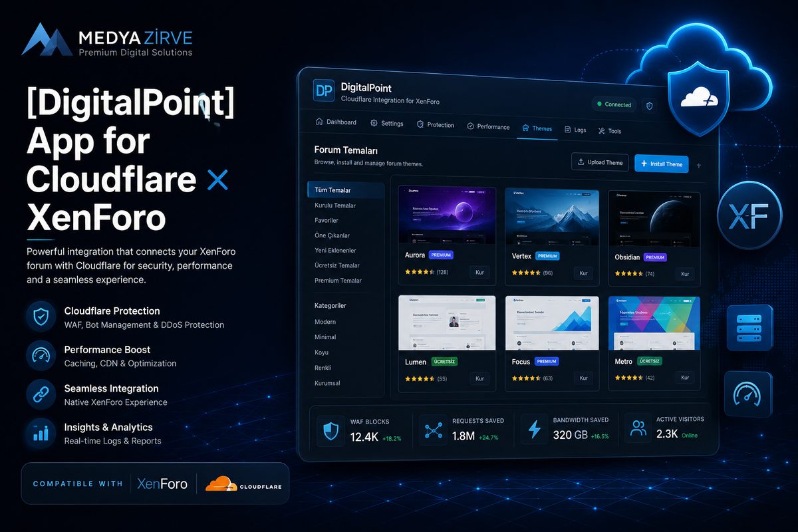
Task: Open the Tools tab
Action: point(610,131)
